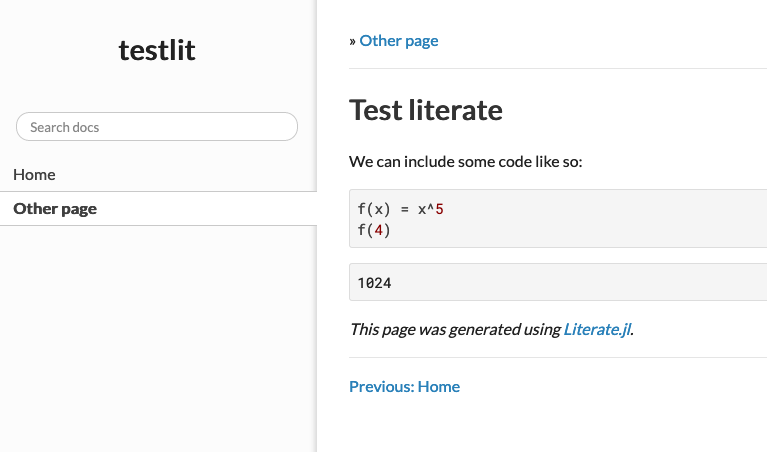This screenshot has width=767, height=452.
Task: Focus the Search docs field
Action: (157, 127)
